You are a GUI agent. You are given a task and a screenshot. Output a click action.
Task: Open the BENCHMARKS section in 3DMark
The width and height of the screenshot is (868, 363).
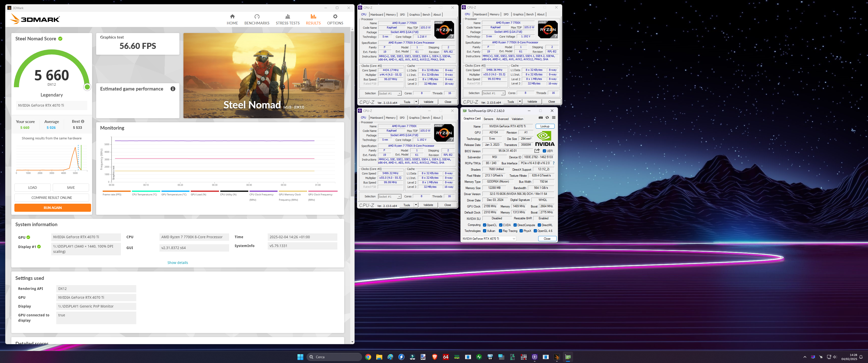tap(257, 19)
